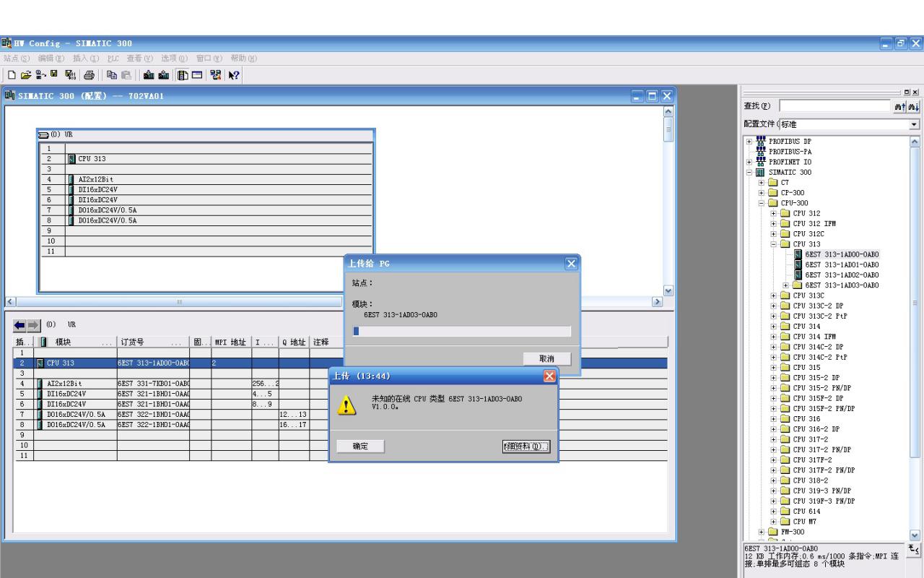Expand the PROFINET IO tree node
Screen dimensions: 924x578
pyautogui.click(x=751, y=163)
